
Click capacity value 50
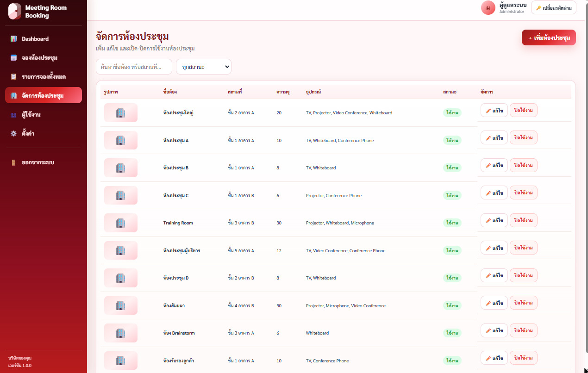(x=279, y=306)
